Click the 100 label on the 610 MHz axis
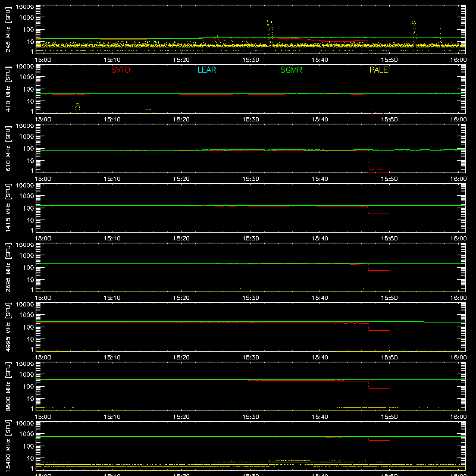The width and height of the screenshot is (476, 476). click(x=29, y=149)
